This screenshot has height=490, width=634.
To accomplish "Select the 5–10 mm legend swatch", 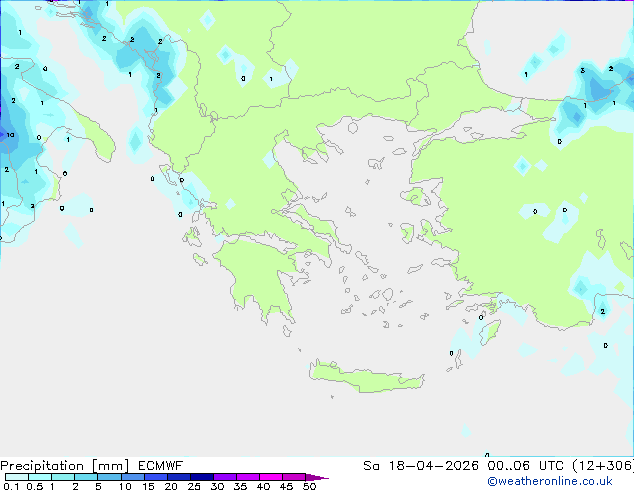I will pos(109,477).
